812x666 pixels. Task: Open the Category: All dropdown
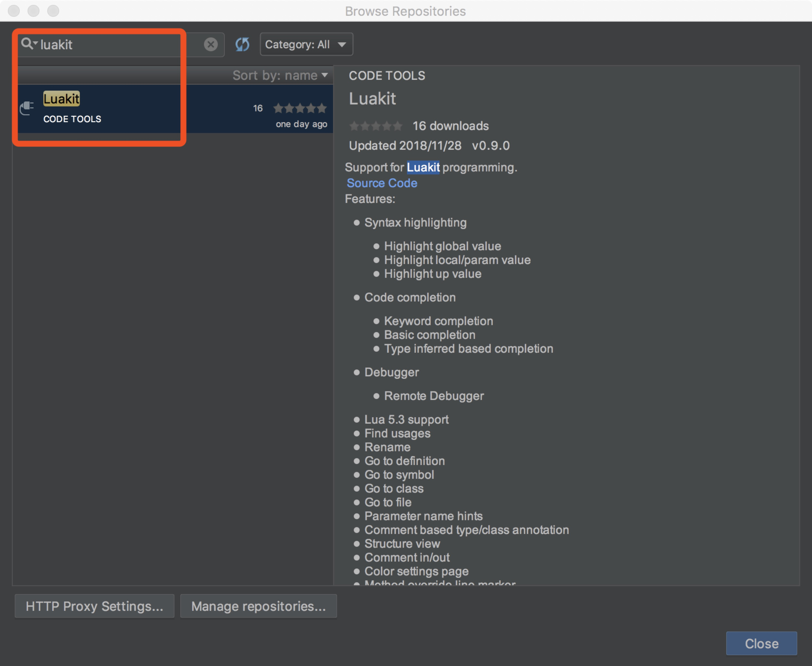pyautogui.click(x=306, y=45)
